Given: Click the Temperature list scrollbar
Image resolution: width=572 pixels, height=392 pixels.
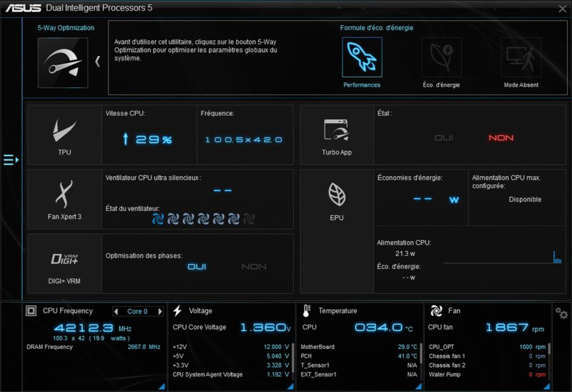Looking at the screenshot, I should point(420,352).
